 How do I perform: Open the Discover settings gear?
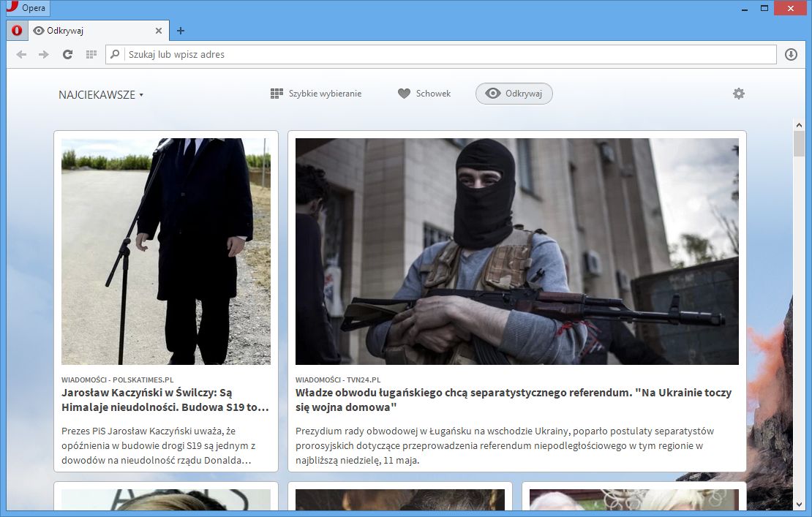(738, 93)
